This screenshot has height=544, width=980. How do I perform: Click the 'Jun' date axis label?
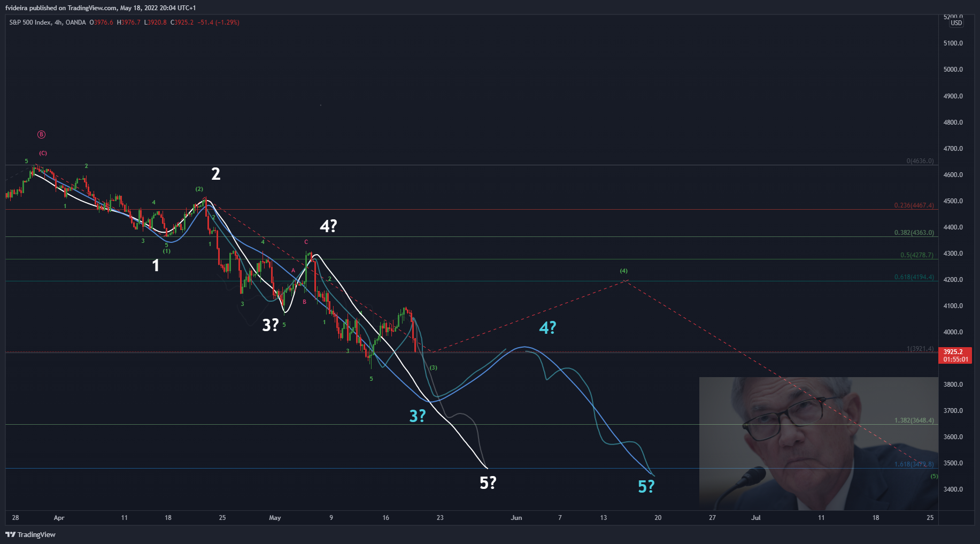point(516,518)
